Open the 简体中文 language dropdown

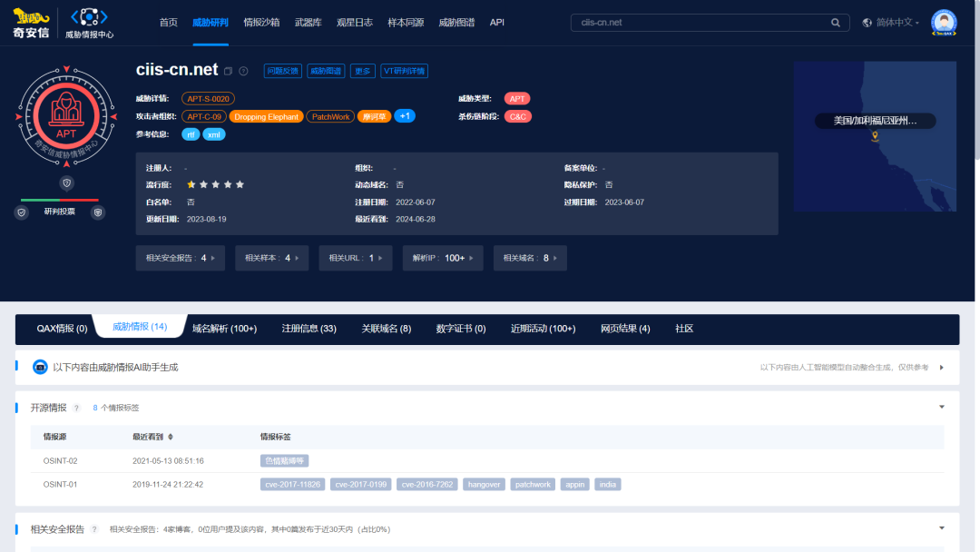pyautogui.click(x=897, y=23)
